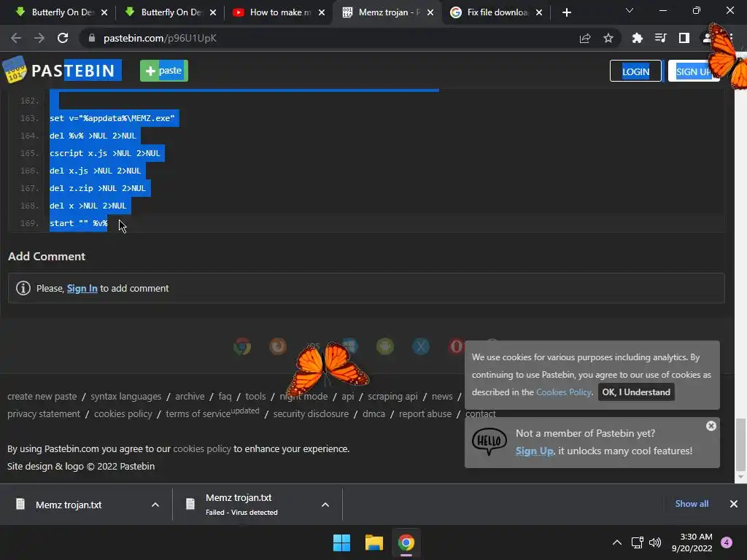
Task: Open scraping api footer link
Action: point(392,396)
